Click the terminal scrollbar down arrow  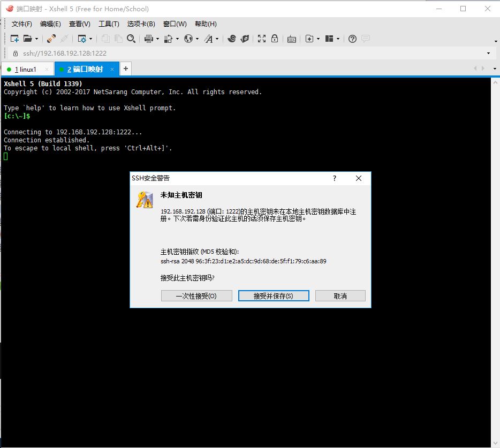(x=495, y=443)
